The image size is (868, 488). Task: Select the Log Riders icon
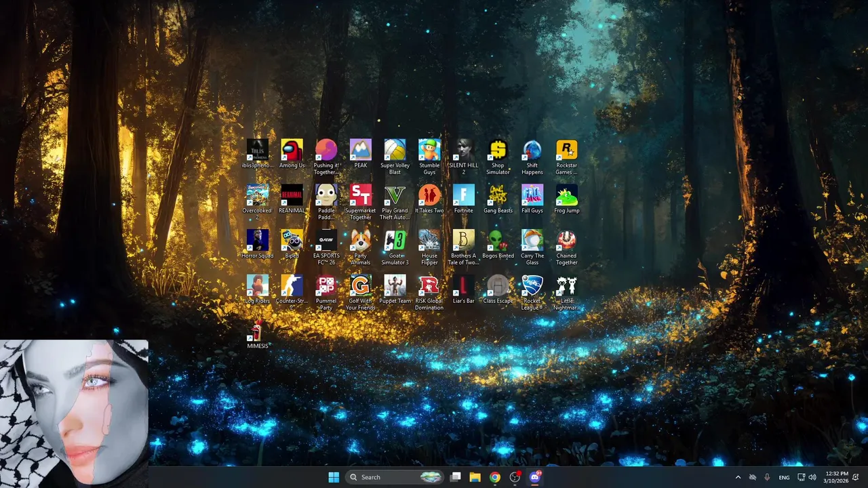point(258,289)
